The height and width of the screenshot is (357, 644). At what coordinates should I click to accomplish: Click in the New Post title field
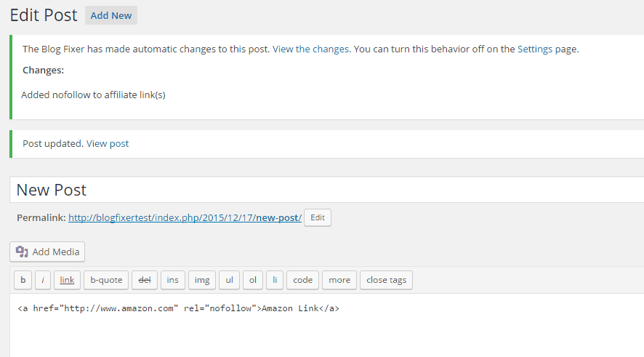click(327, 190)
